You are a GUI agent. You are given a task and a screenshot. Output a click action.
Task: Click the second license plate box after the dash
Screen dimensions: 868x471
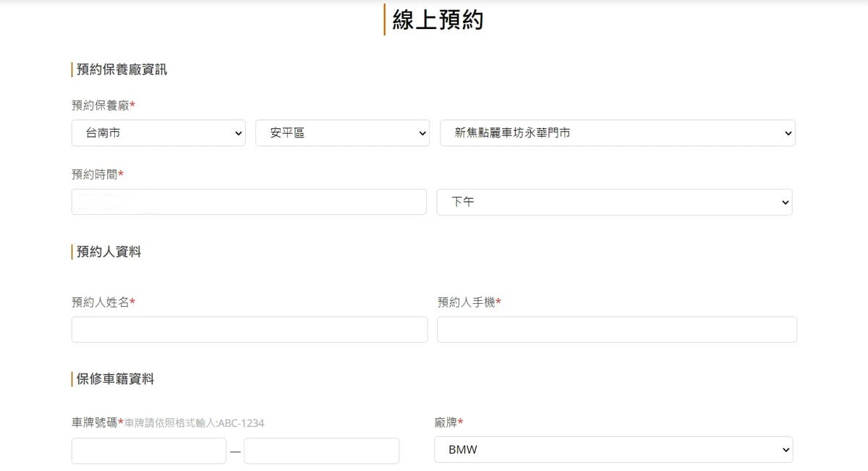321,451
